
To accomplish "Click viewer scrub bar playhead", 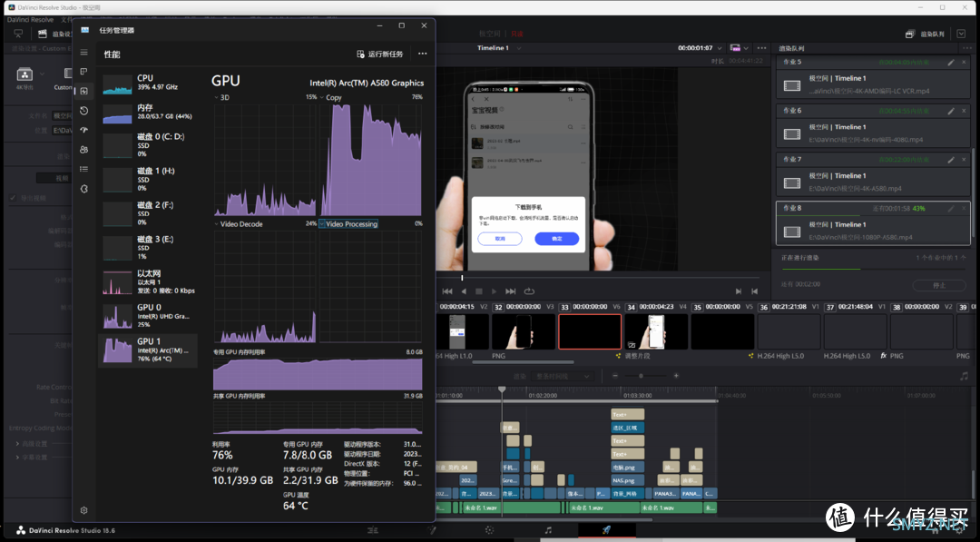I will click(462, 278).
